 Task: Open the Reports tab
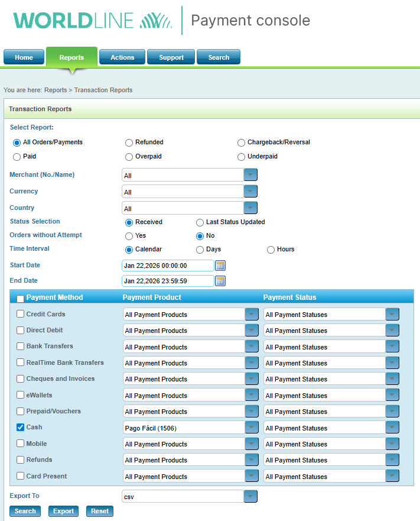(x=71, y=57)
